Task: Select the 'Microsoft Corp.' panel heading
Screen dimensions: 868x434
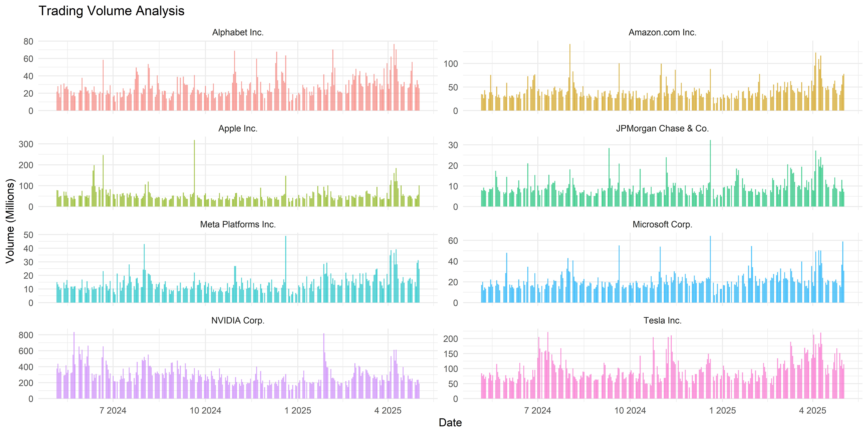Action: [x=662, y=224]
